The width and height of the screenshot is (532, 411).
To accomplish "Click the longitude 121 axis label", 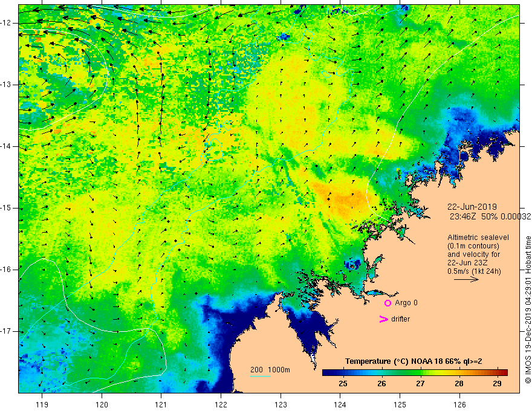I will [x=161, y=404].
